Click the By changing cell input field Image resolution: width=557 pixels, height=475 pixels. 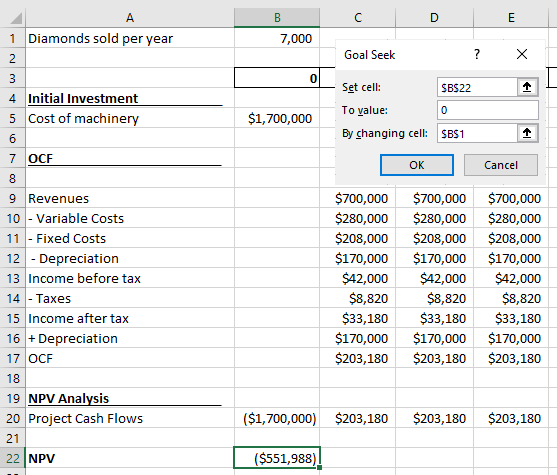tap(477, 133)
